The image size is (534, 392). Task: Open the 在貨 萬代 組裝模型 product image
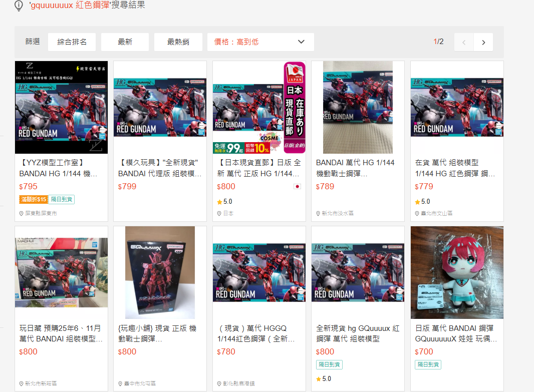click(457, 107)
